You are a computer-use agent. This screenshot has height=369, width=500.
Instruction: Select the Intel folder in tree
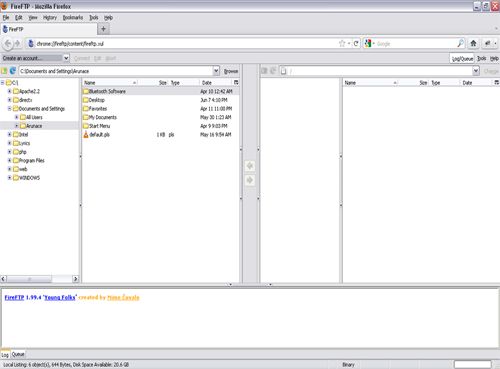21,134
